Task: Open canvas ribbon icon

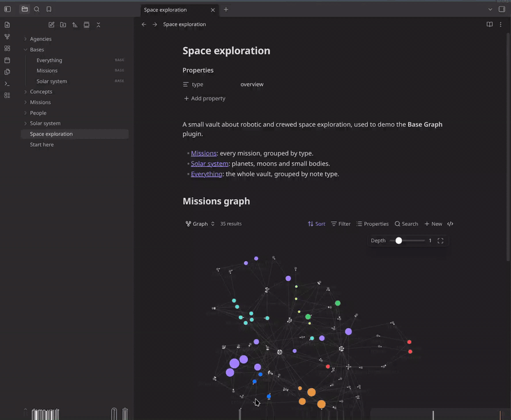Action: point(7,48)
